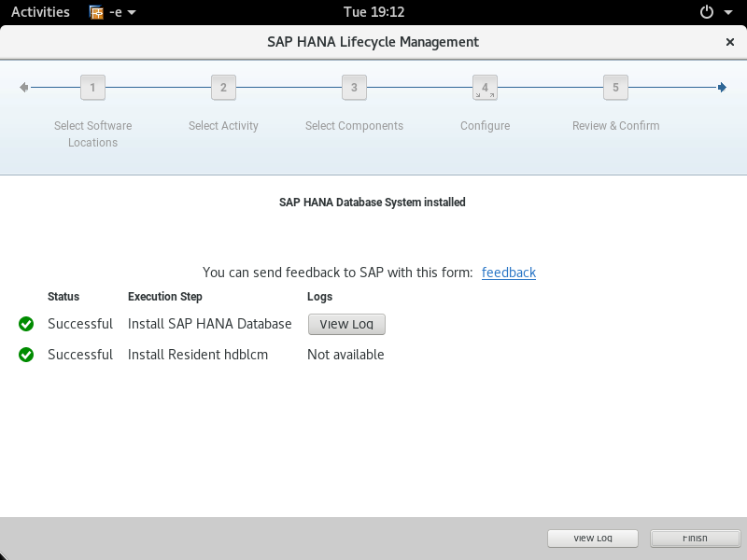Screen dimensions: 747x560
Task: Click the green checkmark for Install Resident hdblcm
Action: pyautogui.click(x=26, y=355)
